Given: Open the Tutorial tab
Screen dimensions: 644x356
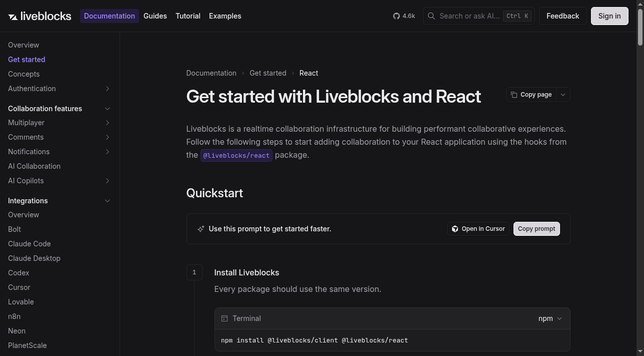Looking at the screenshot, I should 188,16.
